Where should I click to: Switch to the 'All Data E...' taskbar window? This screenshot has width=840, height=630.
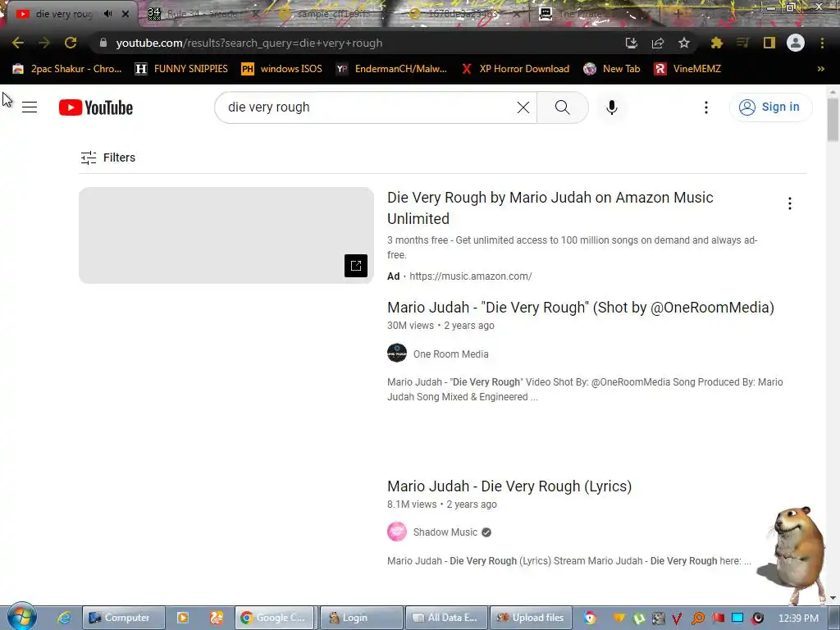pos(446,618)
